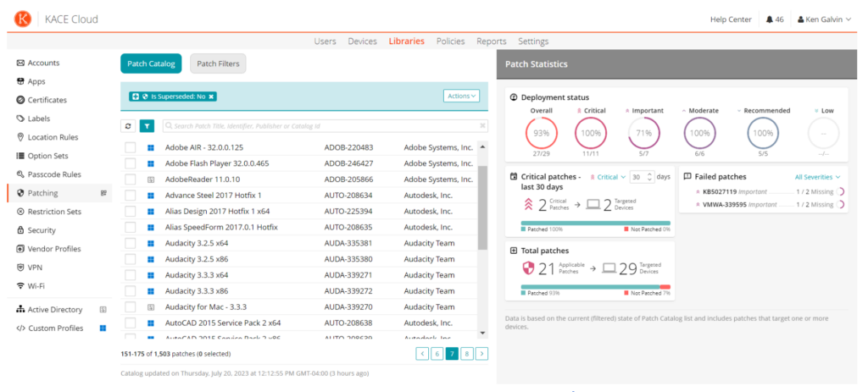Click the Patch Filters button
This screenshot has height=392, width=868.
point(218,63)
